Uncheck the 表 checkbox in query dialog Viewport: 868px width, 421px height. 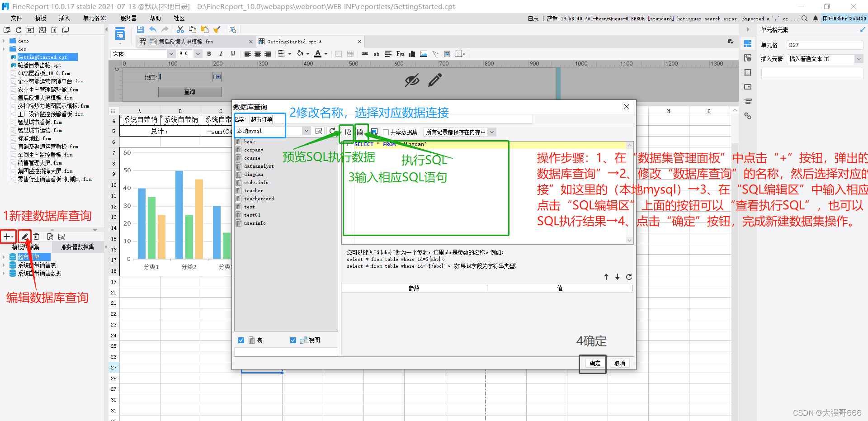(x=241, y=340)
